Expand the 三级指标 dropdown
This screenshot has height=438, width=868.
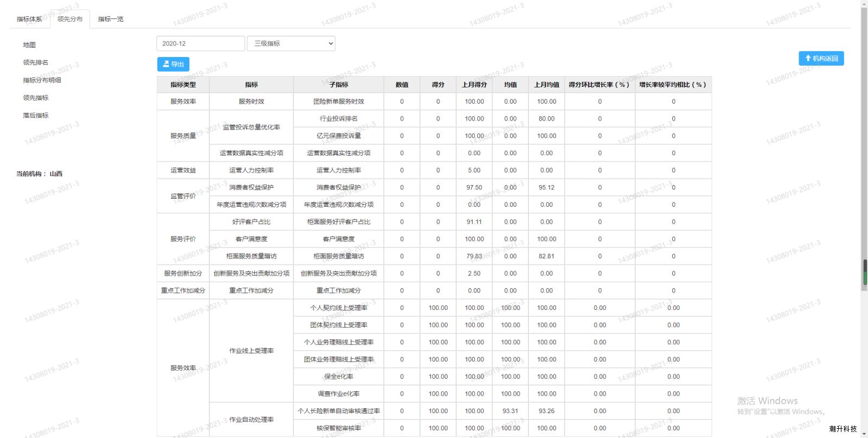coord(291,43)
